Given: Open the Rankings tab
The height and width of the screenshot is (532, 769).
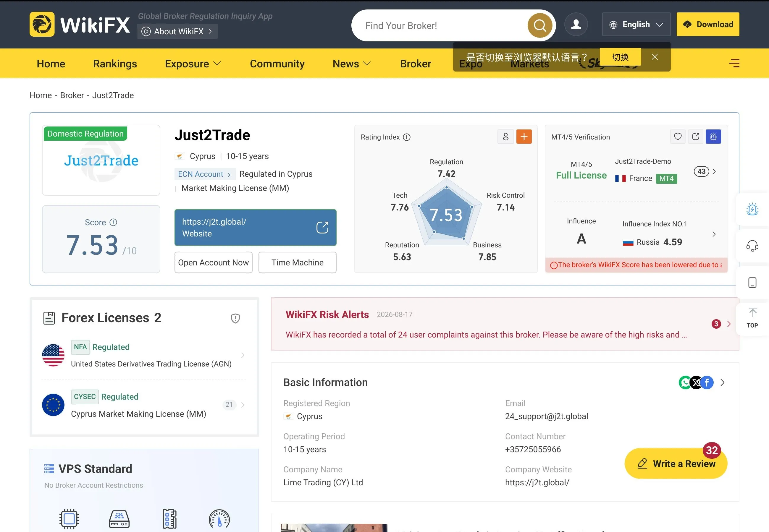Looking at the screenshot, I should click(x=115, y=64).
